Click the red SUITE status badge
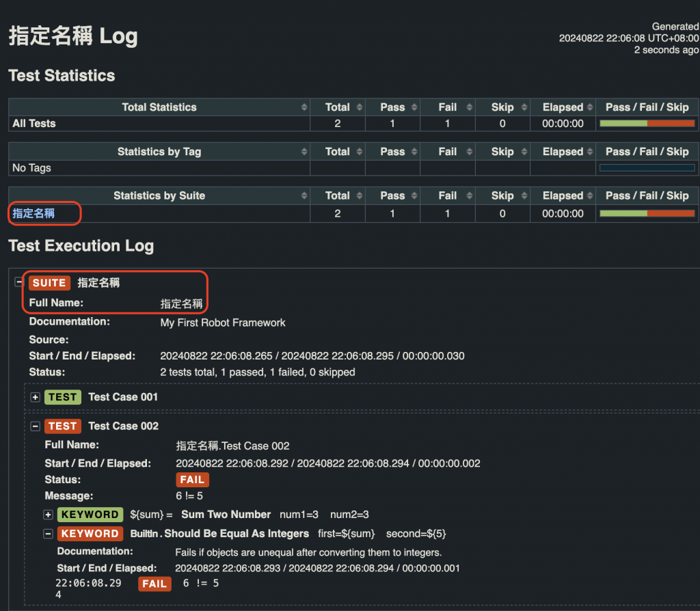700x611 pixels. coord(49,283)
